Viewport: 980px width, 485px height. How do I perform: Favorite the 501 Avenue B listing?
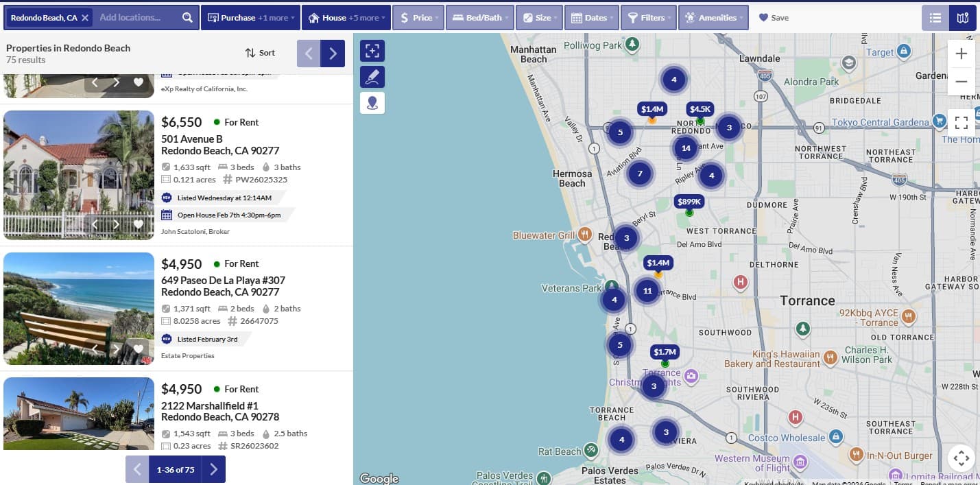139,224
